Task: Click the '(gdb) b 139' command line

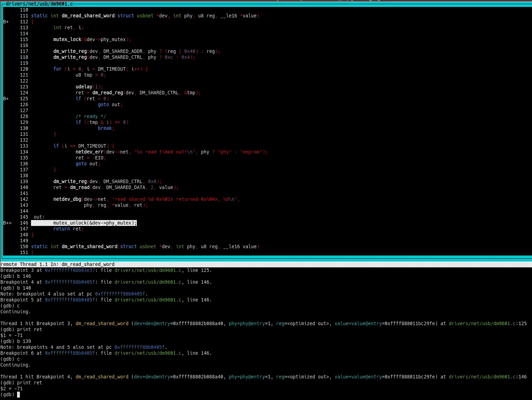Action: click(16, 341)
